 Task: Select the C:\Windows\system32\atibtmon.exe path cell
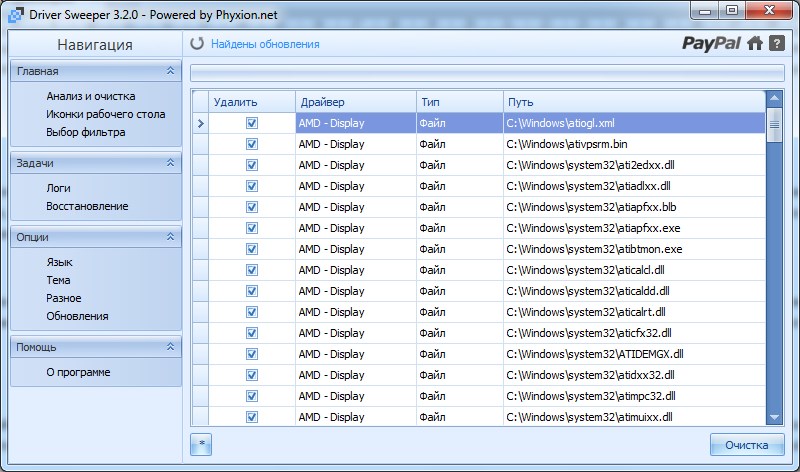click(634, 249)
